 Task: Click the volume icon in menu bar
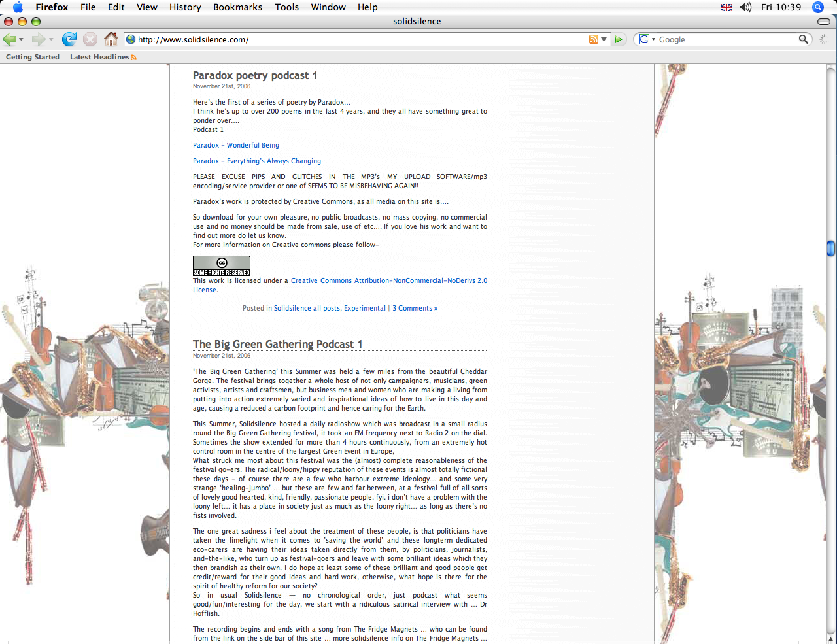(745, 7)
